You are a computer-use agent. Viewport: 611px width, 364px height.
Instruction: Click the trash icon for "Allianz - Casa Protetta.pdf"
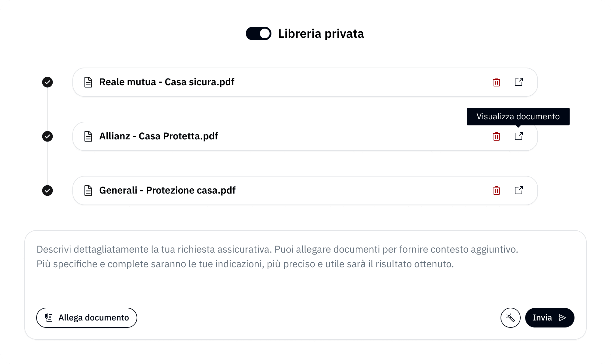coord(497,136)
